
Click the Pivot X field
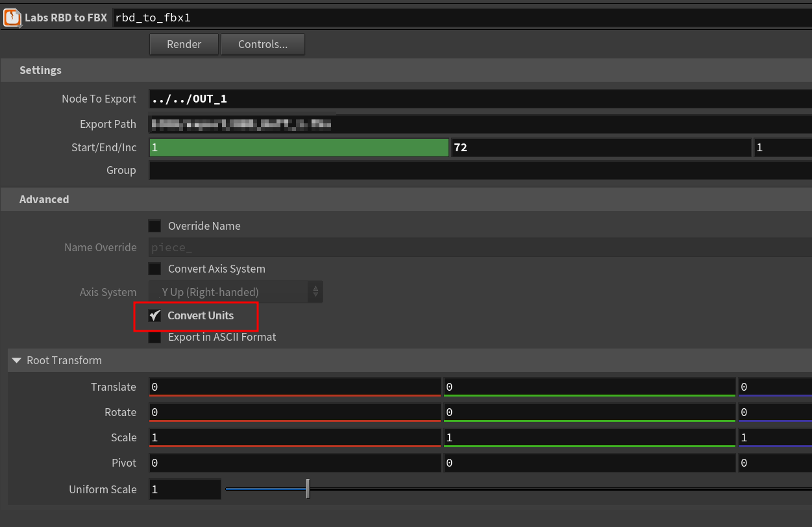click(295, 463)
